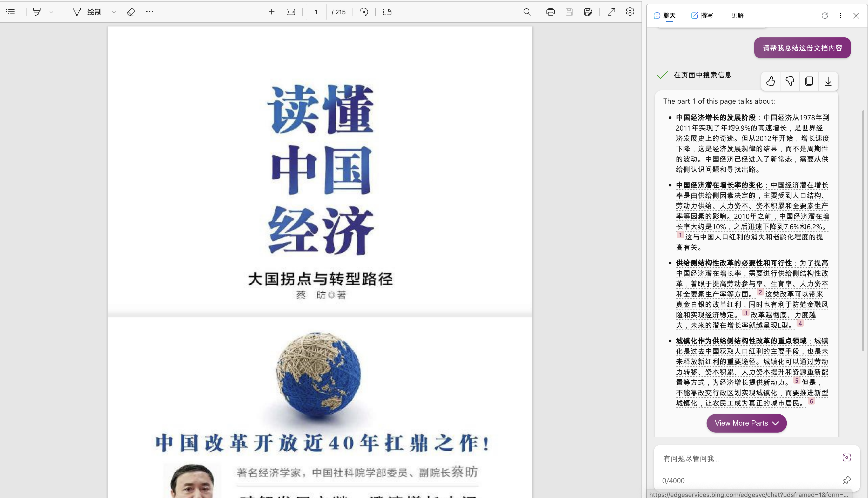Viewport: 868px width, 498px height.
Task: Click the save as icon
Action: click(x=588, y=12)
